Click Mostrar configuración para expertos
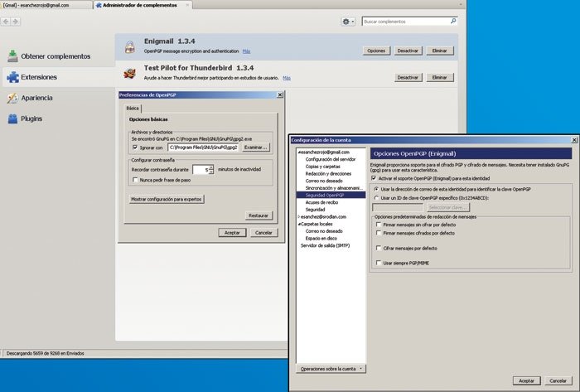Screen dimensions: 580x392 (x=167, y=199)
